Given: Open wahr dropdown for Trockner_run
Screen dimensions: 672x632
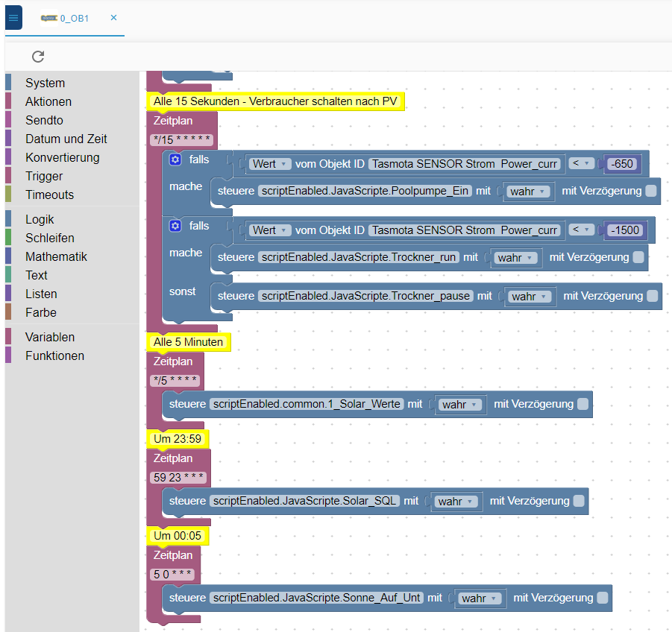Looking at the screenshot, I should pos(515,258).
